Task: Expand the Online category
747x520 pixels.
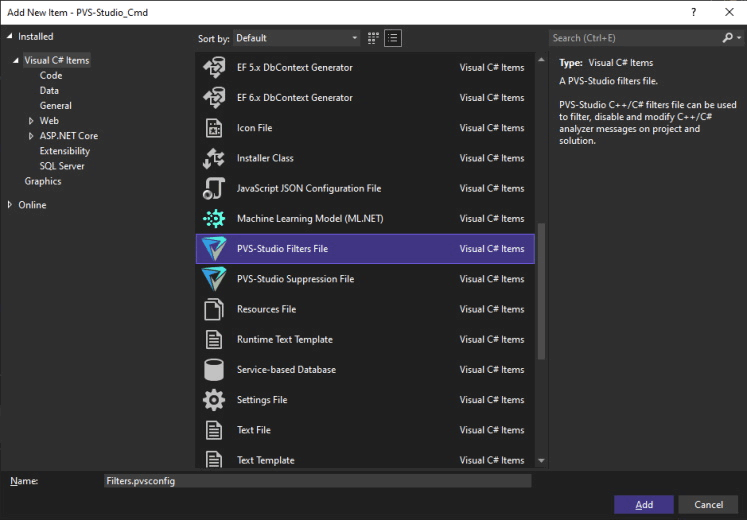Action: tap(11, 205)
